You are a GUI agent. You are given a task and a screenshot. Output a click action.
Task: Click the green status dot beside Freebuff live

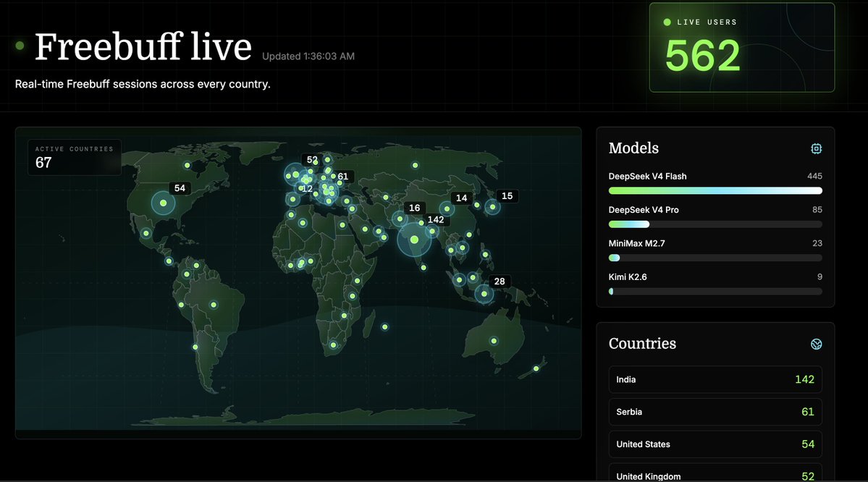click(x=20, y=46)
